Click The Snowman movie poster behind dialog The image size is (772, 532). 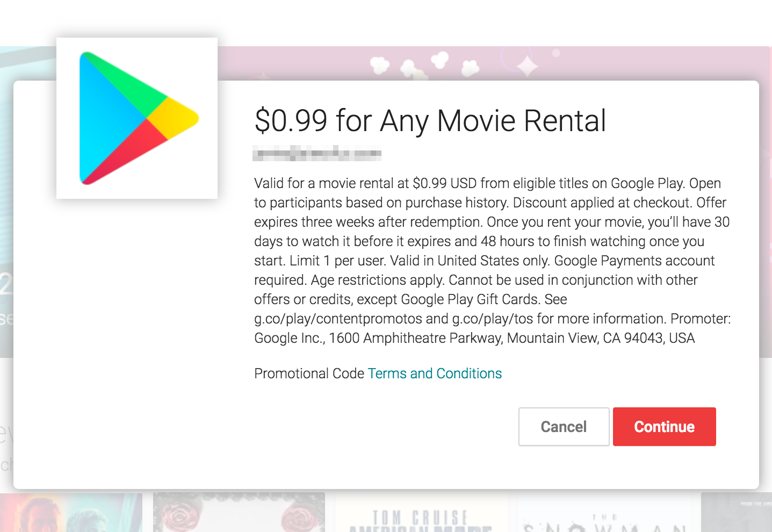(604, 513)
